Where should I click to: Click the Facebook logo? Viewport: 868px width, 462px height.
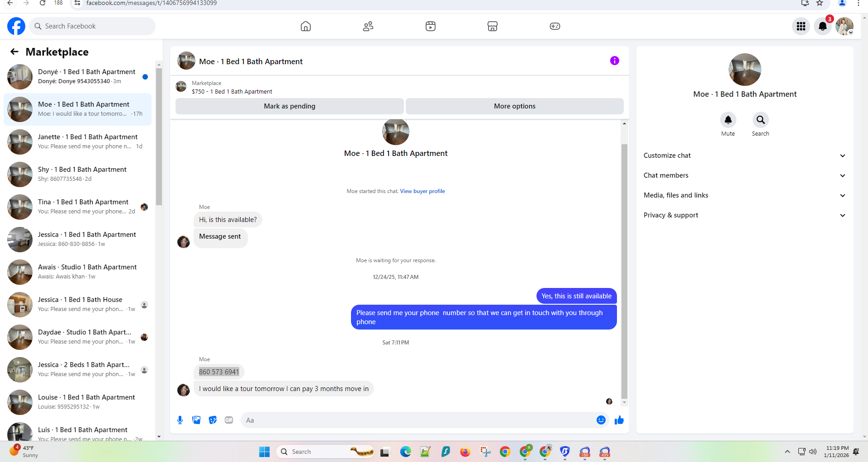coord(16,26)
